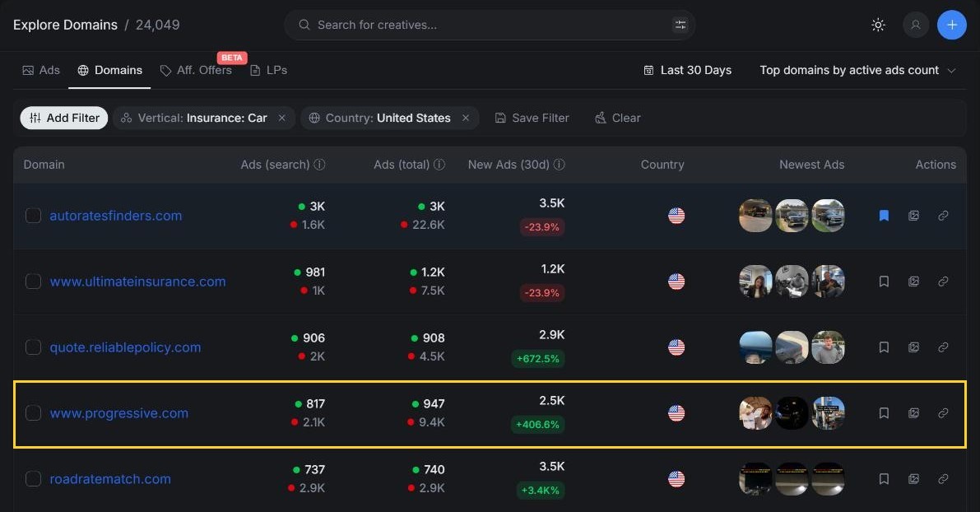Remove the Country: United States filter
The width and height of the screenshot is (980, 512).
[x=466, y=118]
